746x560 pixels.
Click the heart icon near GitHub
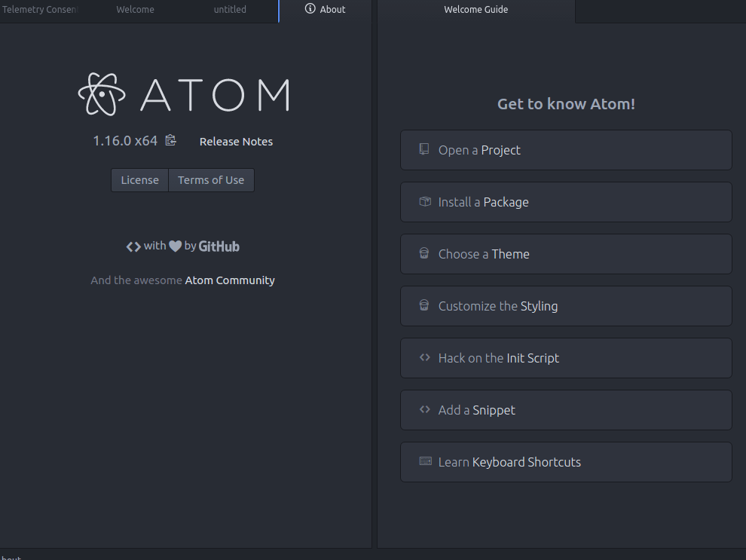(175, 246)
